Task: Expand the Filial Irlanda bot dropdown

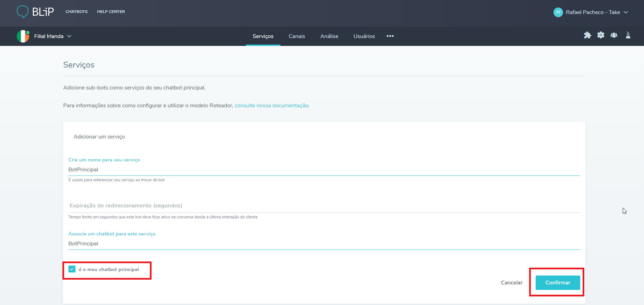Action: pyautogui.click(x=69, y=36)
